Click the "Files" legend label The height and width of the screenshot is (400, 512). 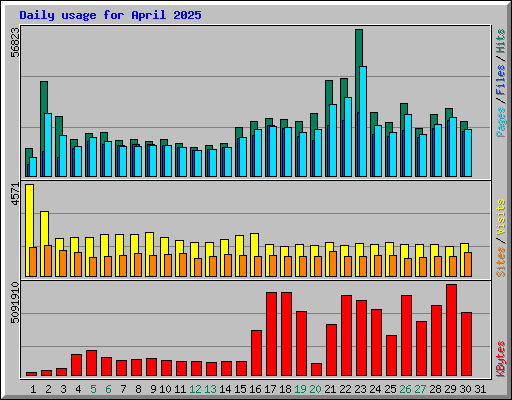click(x=501, y=80)
